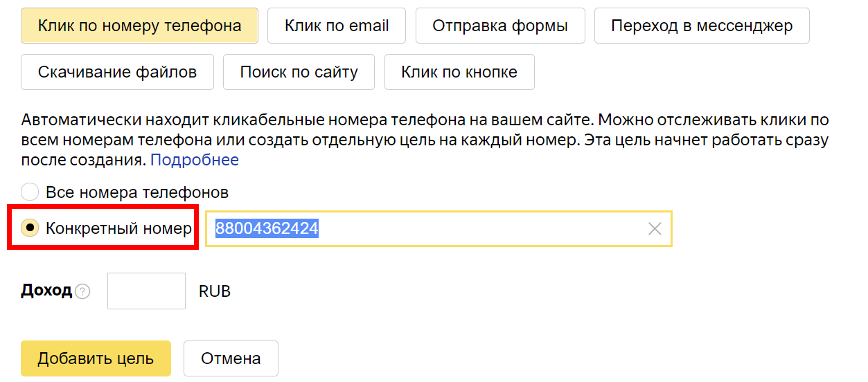Clear the phone number field with X
868x382 pixels.
coord(654,229)
